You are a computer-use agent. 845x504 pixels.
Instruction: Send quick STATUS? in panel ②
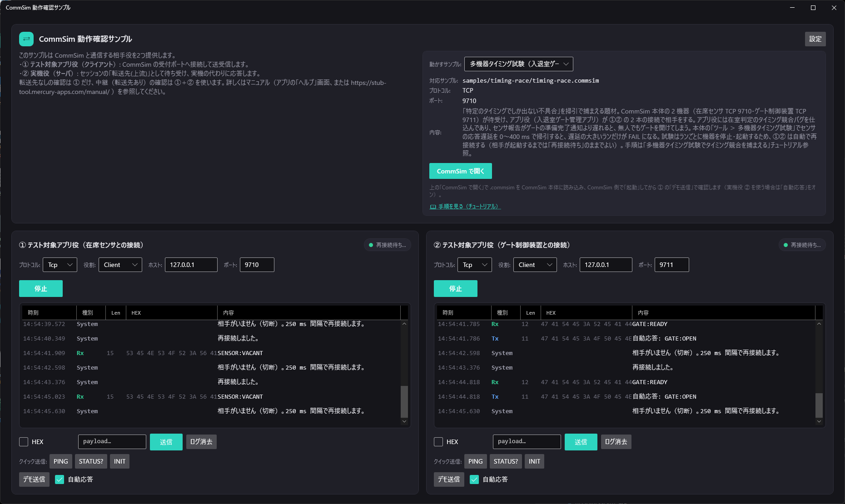pos(506,461)
